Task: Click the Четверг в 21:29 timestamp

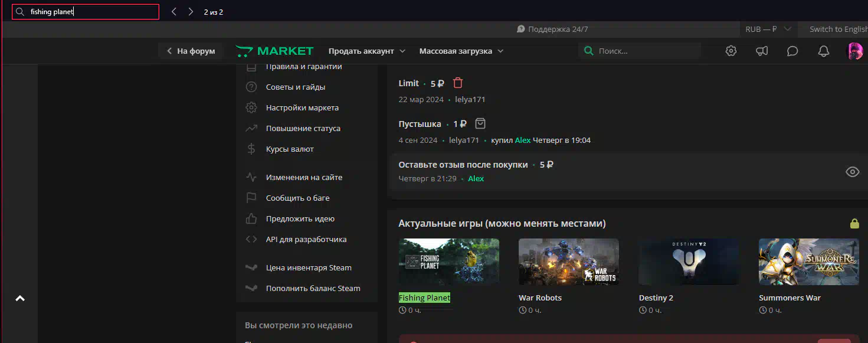Action: pyautogui.click(x=427, y=178)
